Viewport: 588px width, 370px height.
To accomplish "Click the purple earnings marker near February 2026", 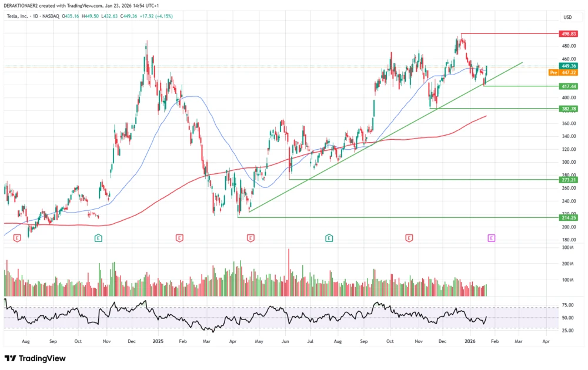I will click(x=490, y=238).
